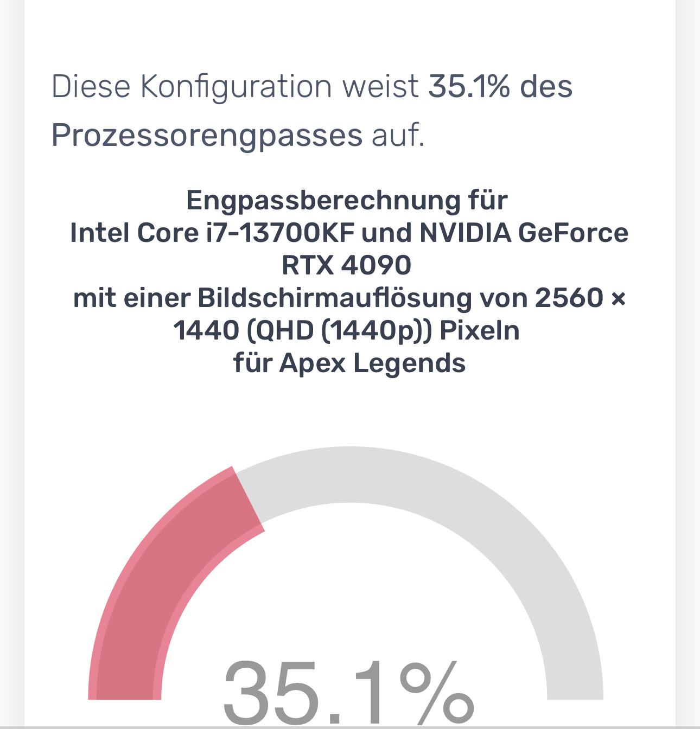Tap the word "auf." ending the summary
Image resolution: width=700 pixels, height=729 pixels.
tap(398, 135)
